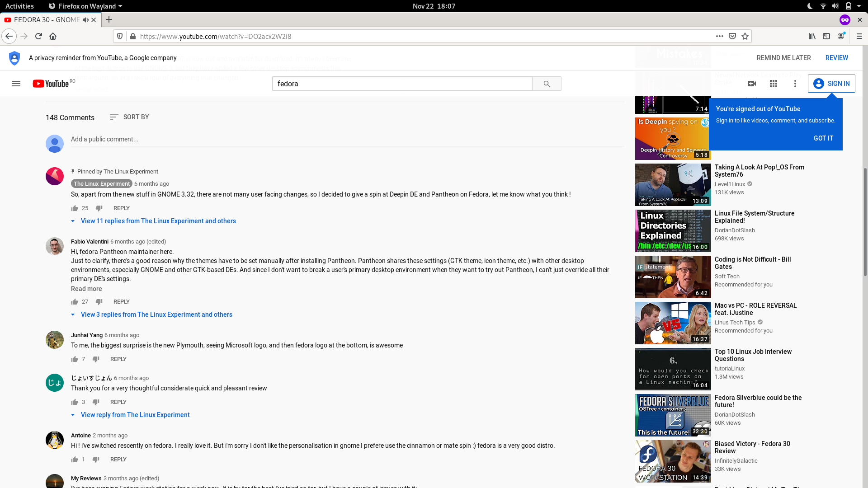Reply to Antoine's comment
This screenshot has width=868, height=488.
tap(118, 460)
